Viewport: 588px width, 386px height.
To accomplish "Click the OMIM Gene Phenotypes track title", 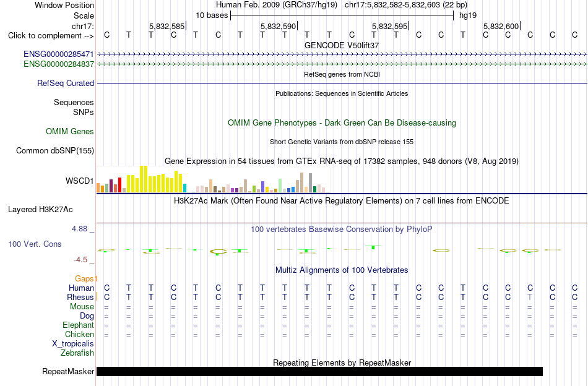I will coord(342,123).
